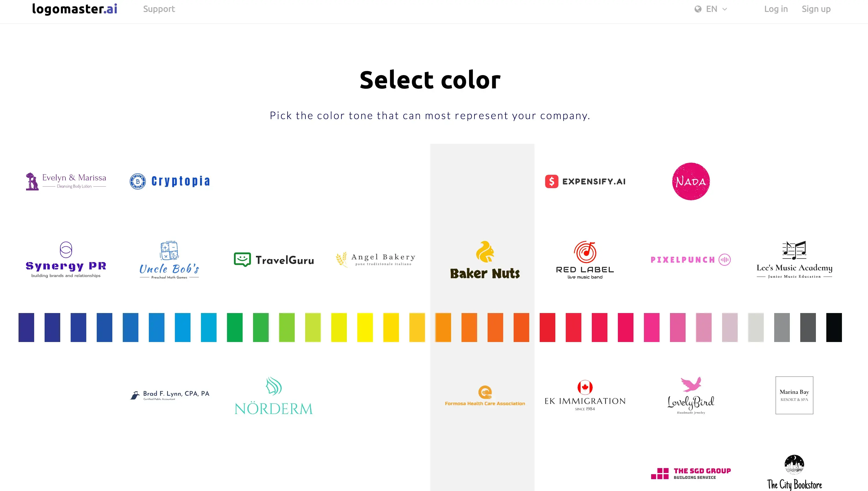Viewport: 868px width, 491px height.
Task: Select the Marina Bay Resort logo thumbnail
Action: [794, 395]
